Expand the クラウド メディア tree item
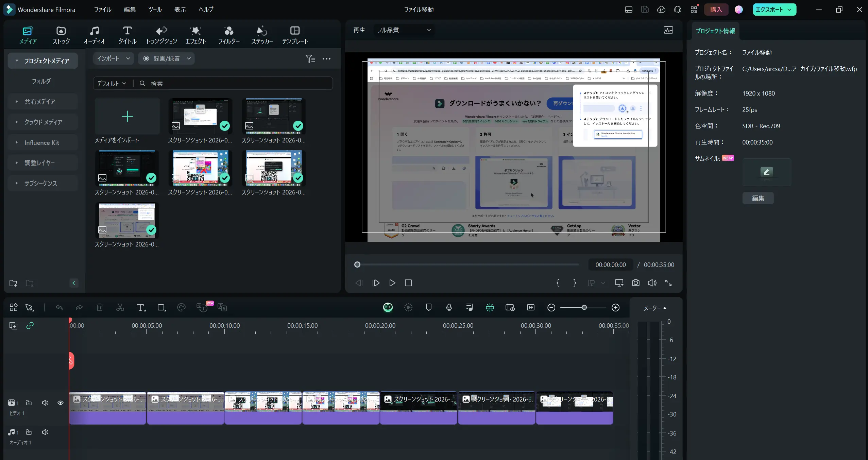 coord(16,122)
